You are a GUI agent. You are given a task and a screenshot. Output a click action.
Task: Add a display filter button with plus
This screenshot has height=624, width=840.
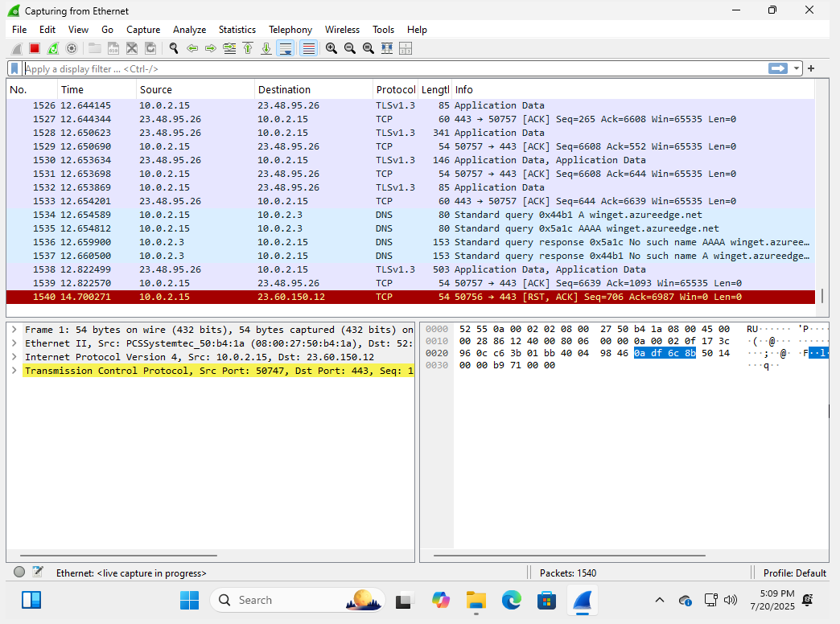(811, 68)
